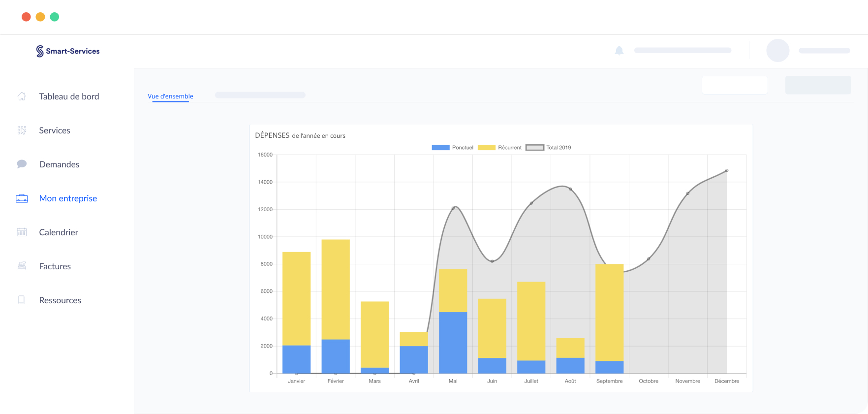Image resolution: width=868 pixels, height=414 pixels.
Task: Click the Juillet yellow Récurrent bar
Action: pyautogui.click(x=531, y=321)
